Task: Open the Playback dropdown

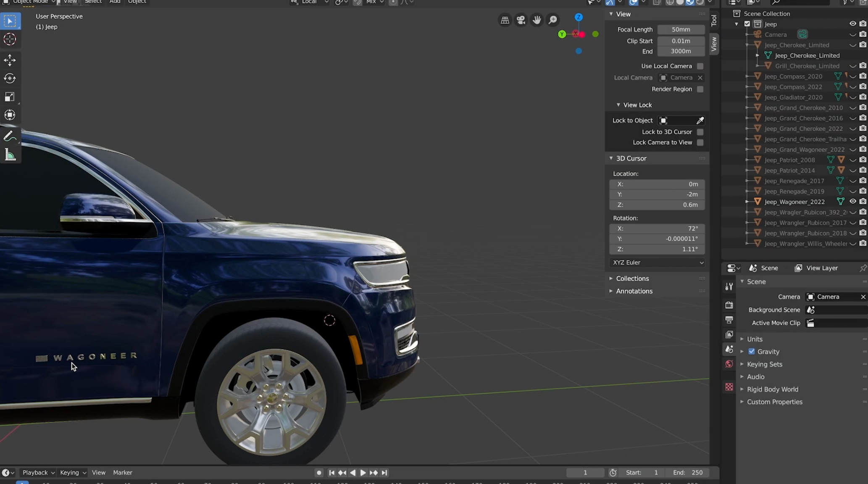Action: coord(38,473)
